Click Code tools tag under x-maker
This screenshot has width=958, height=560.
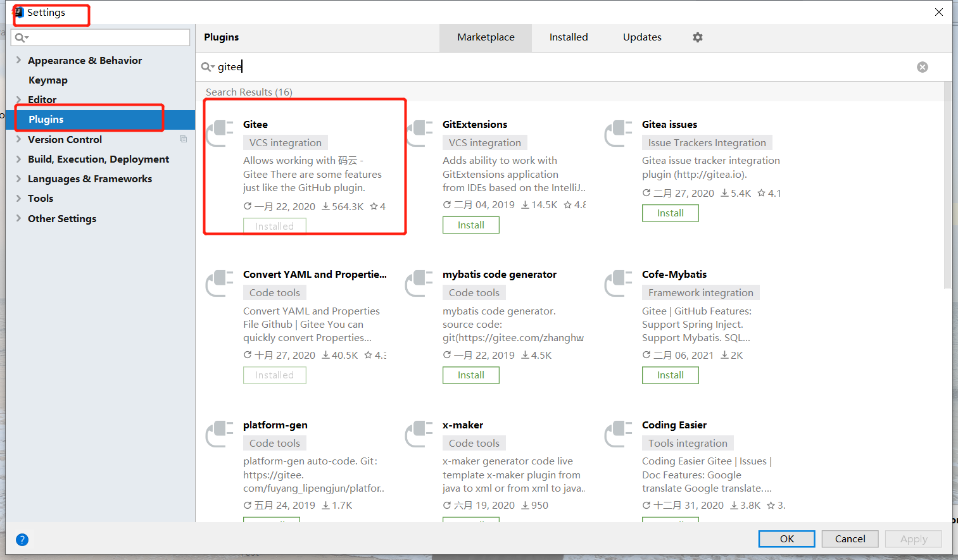[474, 444]
